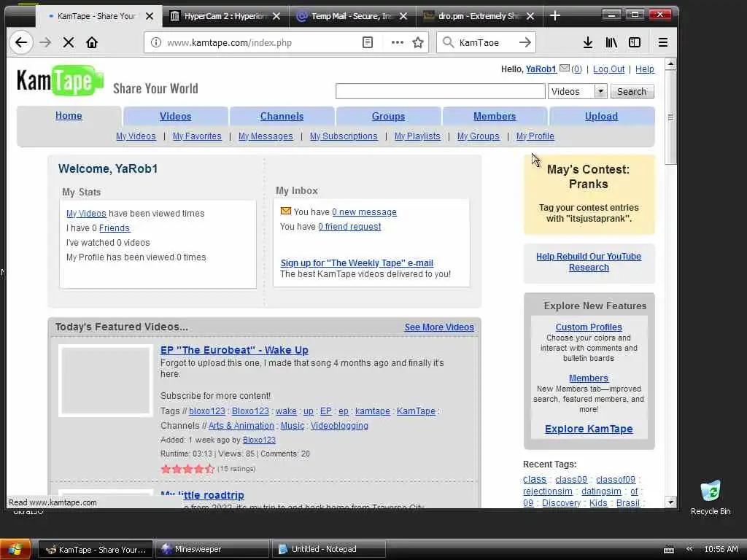Image resolution: width=747 pixels, height=560 pixels.
Task: Submit the browser search with the arrow
Action: click(x=525, y=42)
